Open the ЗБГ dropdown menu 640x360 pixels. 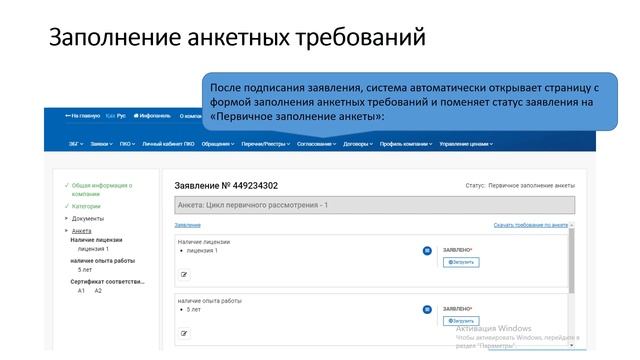76,144
